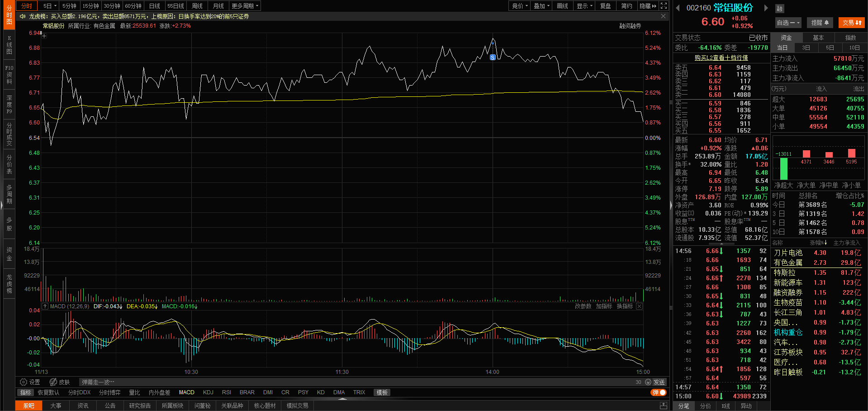Go to previous stock with left arrow
Screen dimensions: 868x411
[678, 8]
